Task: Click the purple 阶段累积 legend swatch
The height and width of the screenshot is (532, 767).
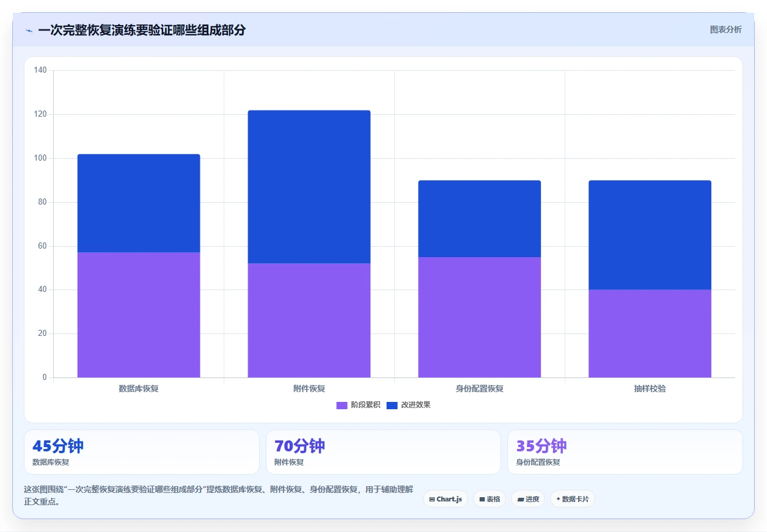Action: pos(342,406)
